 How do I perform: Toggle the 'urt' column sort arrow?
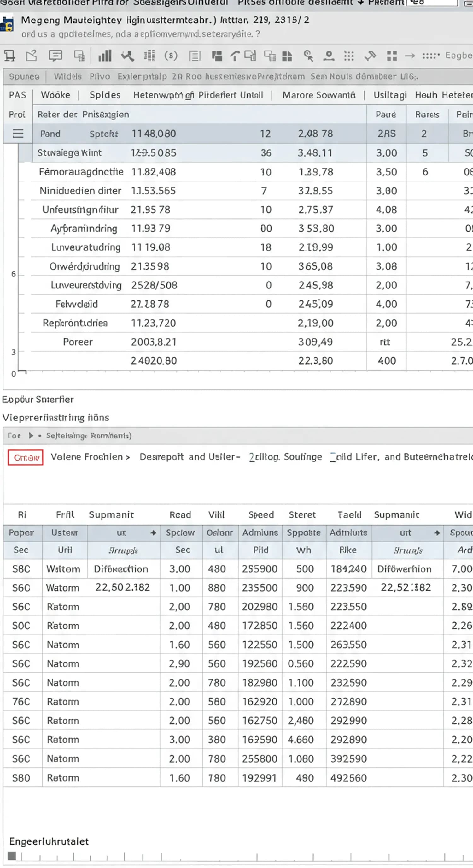point(437,533)
